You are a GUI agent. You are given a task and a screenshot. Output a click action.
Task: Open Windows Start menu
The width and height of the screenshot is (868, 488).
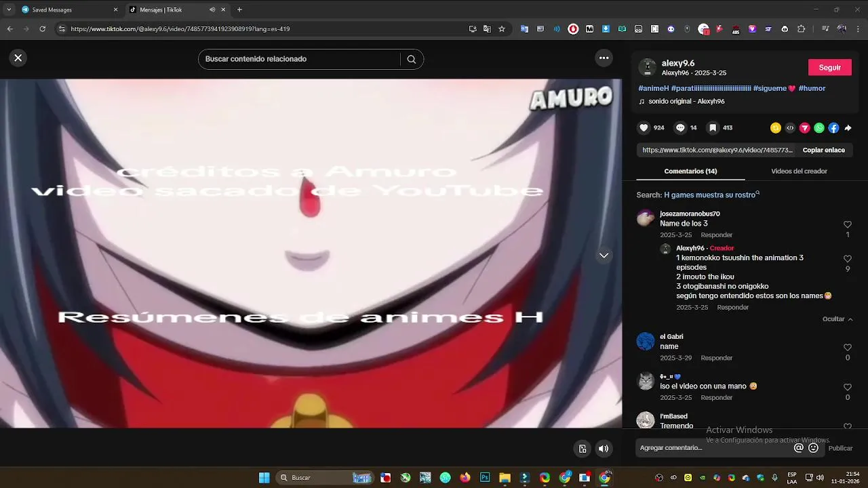(x=264, y=478)
